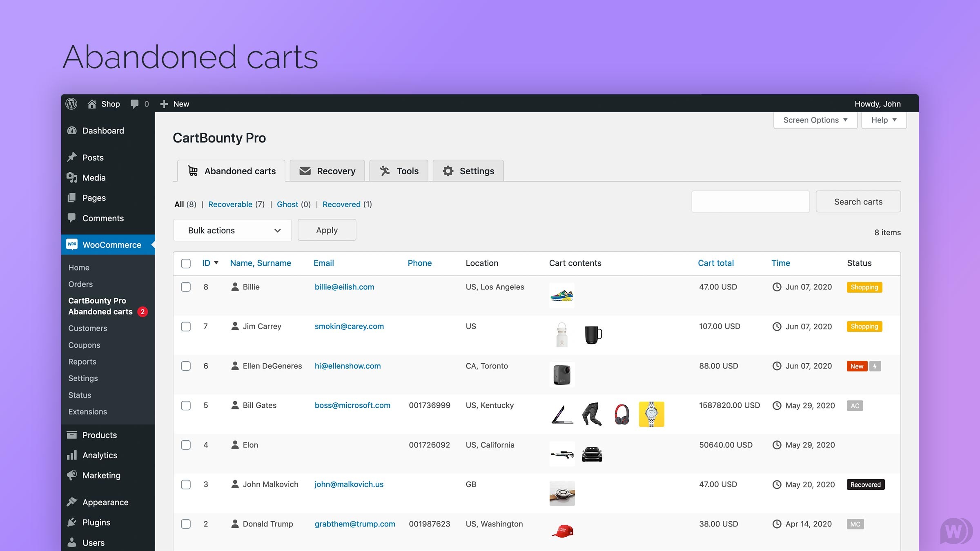The image size is (980, 551).
Task: Open CartBounty Pro Abandoned carts in the sidebar
Action: pyautogui.click(x=100, y=306)
